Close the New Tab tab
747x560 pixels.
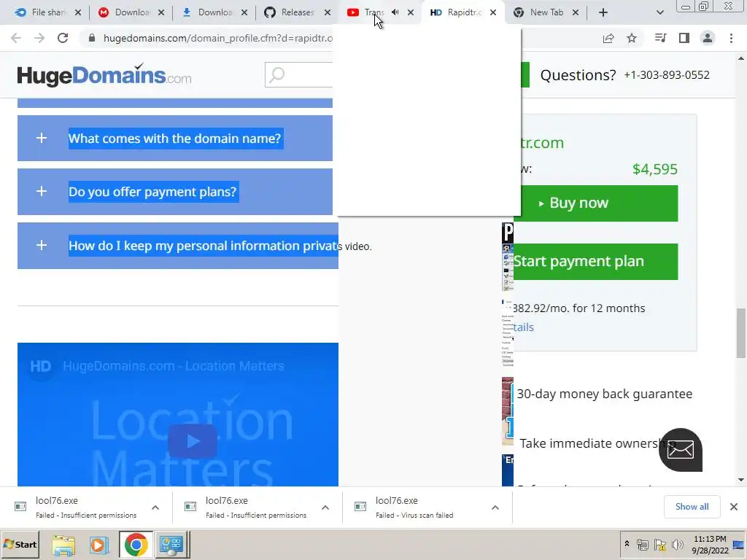click(x=576, y=12)
